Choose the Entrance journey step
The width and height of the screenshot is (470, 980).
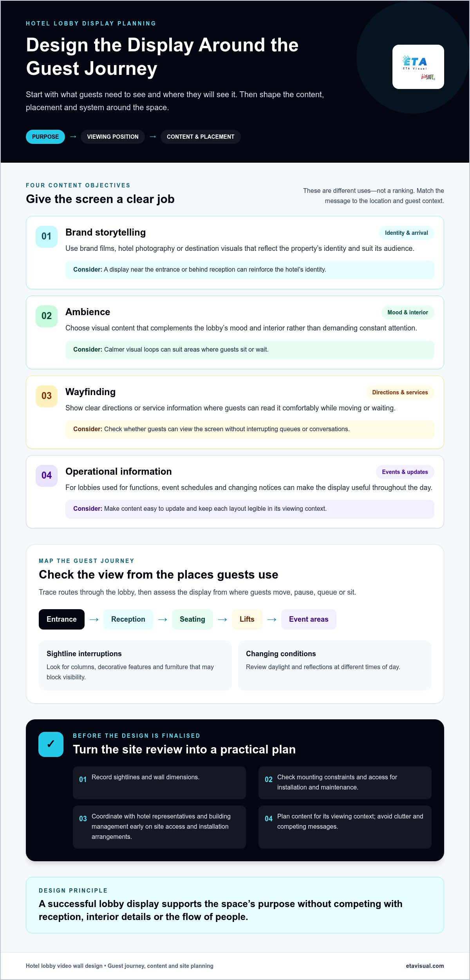(x=61, y=619)
